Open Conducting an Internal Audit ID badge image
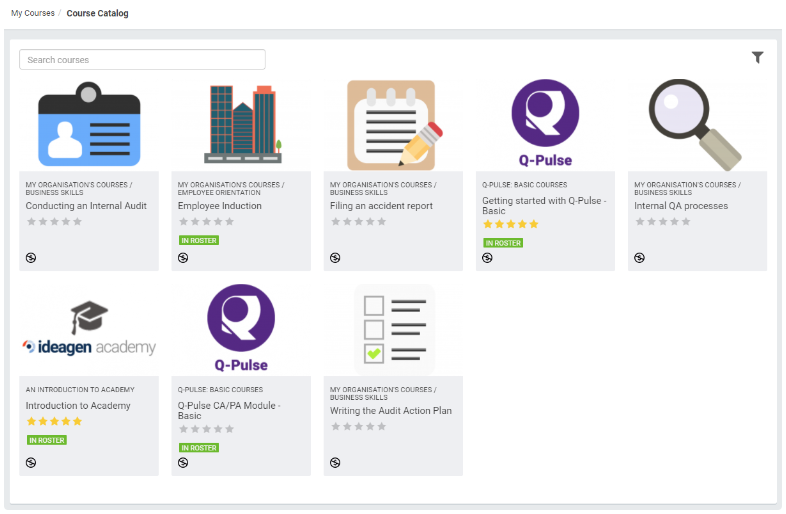 point(89,124)
